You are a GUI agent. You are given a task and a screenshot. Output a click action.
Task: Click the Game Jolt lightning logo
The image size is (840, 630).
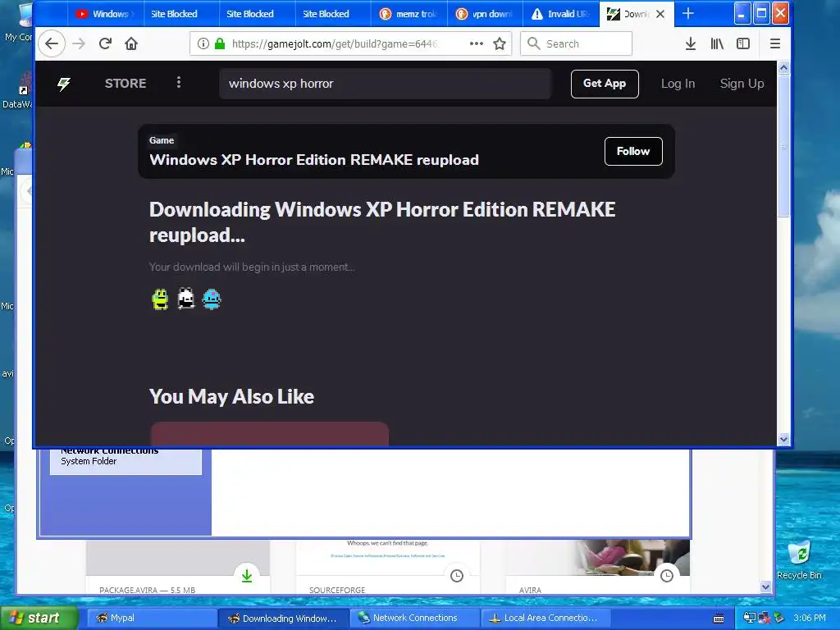64,84
